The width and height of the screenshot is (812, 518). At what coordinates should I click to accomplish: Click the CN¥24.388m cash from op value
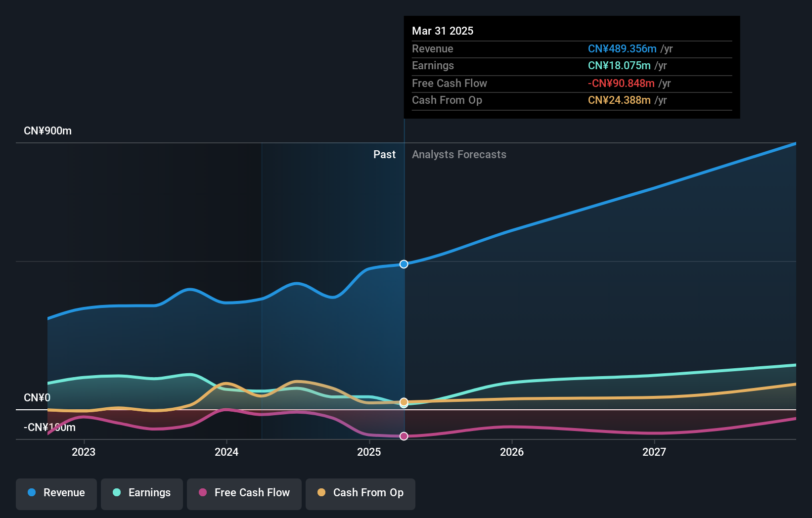point(619,100)
